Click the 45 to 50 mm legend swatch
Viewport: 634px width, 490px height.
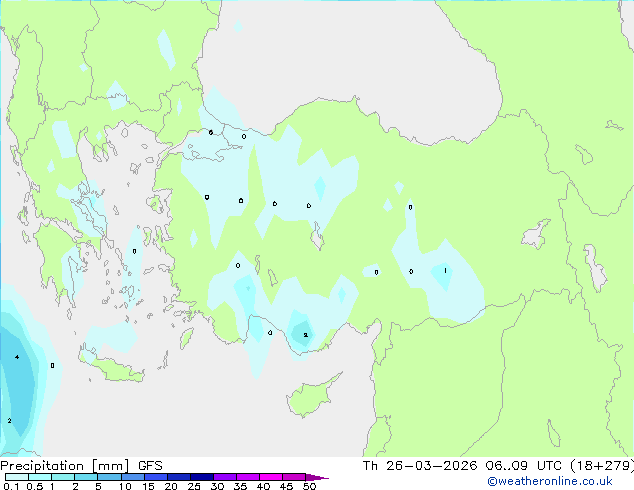click(x=294, y=477)
